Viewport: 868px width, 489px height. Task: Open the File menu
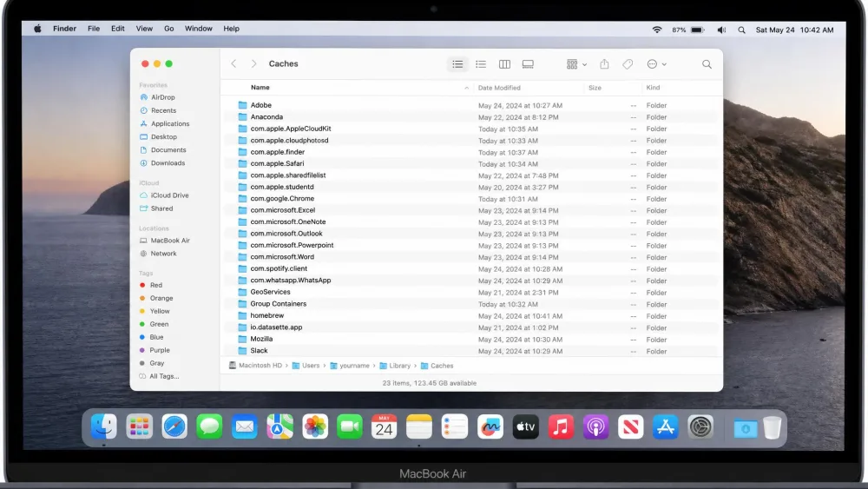(x=94, y=29)
